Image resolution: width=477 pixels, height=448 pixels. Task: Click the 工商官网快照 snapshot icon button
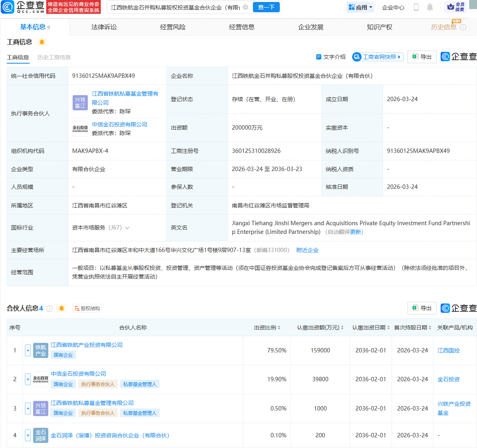[x=377, y=56]
